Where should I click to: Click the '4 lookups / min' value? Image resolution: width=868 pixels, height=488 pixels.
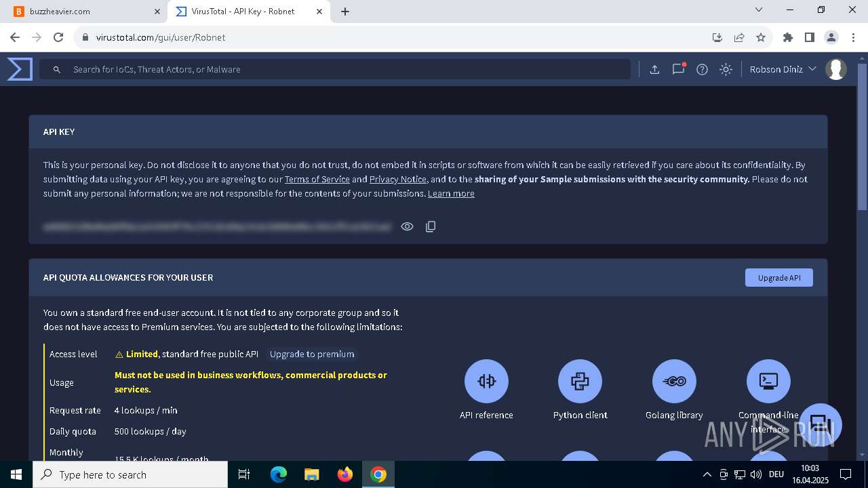[146, 410]
